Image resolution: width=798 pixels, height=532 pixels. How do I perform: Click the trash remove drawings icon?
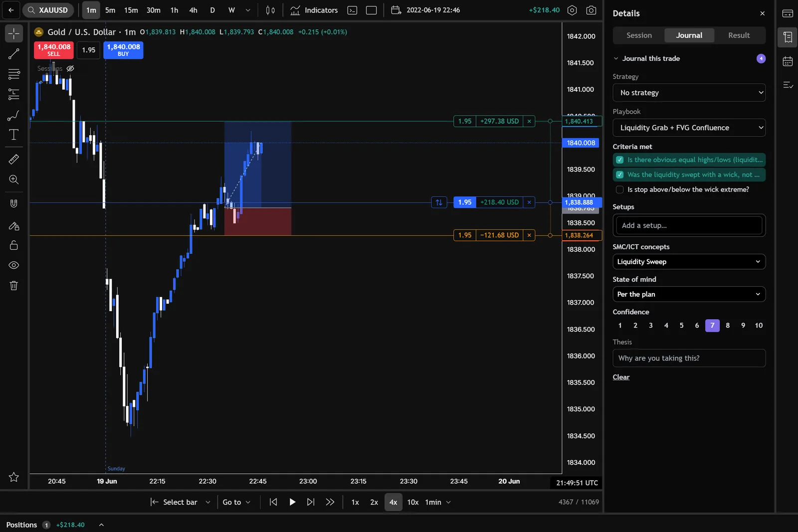pos(14,286)
